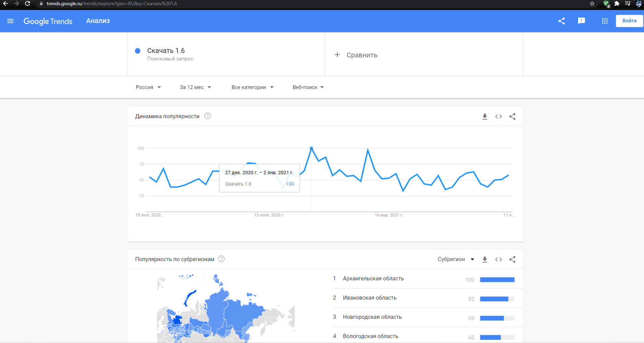This screenshot has height=343, width=644.
Task: Open help for Динамика популярности
Action: coord(207,116)
